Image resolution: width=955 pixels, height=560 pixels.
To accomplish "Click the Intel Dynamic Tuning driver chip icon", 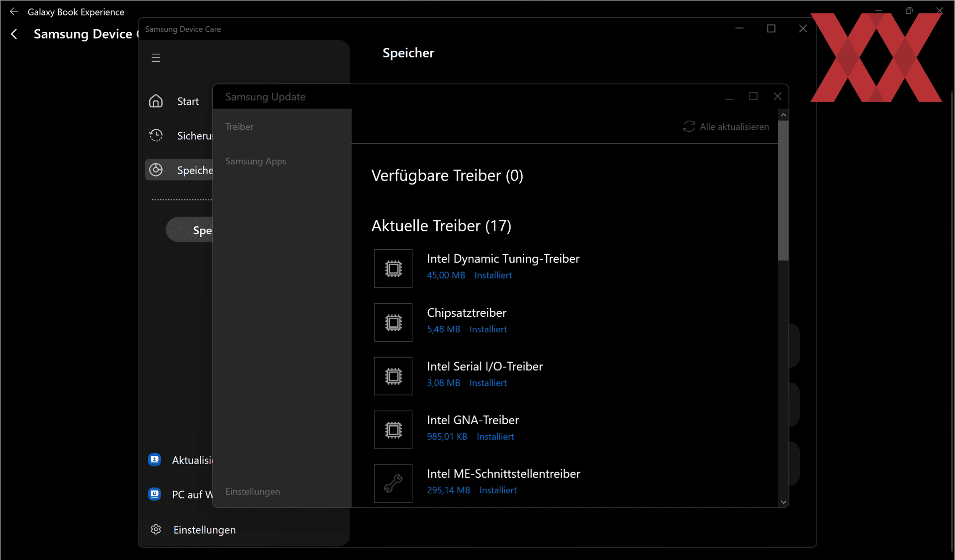I will pyautogui.click(x=393, y=269).
